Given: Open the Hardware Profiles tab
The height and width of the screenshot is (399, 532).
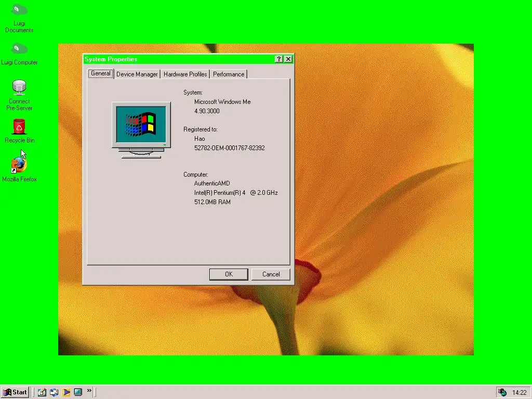Looking at the screenshot, I should click(x=185, y=74).
